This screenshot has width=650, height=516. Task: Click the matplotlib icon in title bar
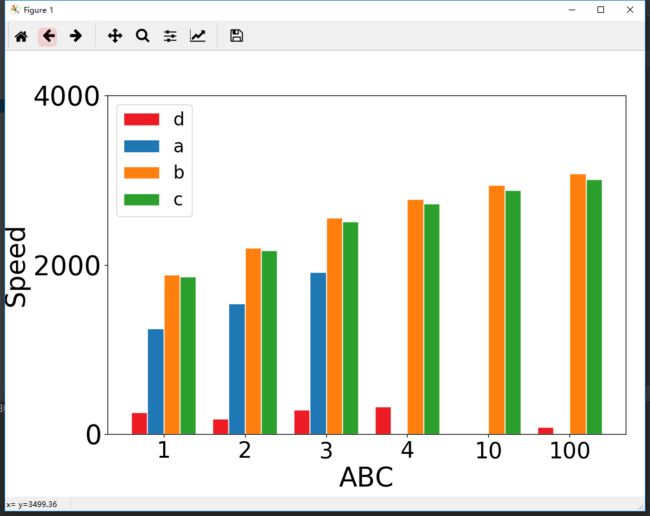click(15, 10)
